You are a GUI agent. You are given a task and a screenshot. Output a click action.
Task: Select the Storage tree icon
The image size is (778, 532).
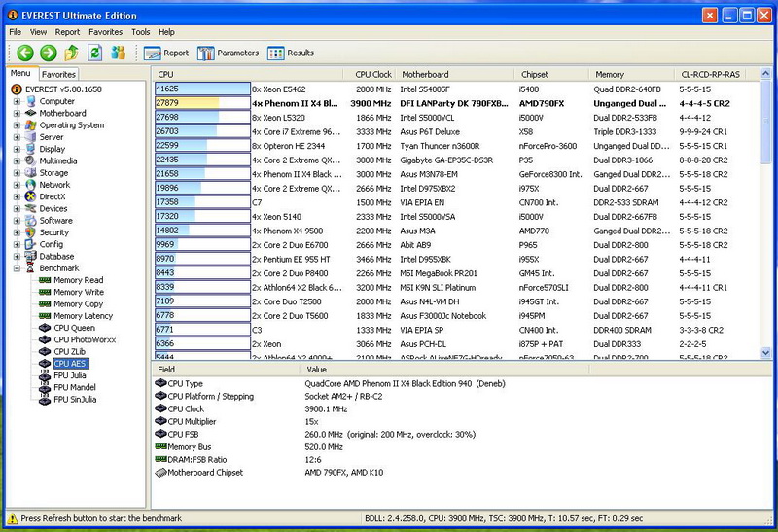click(x=31, y=173)
